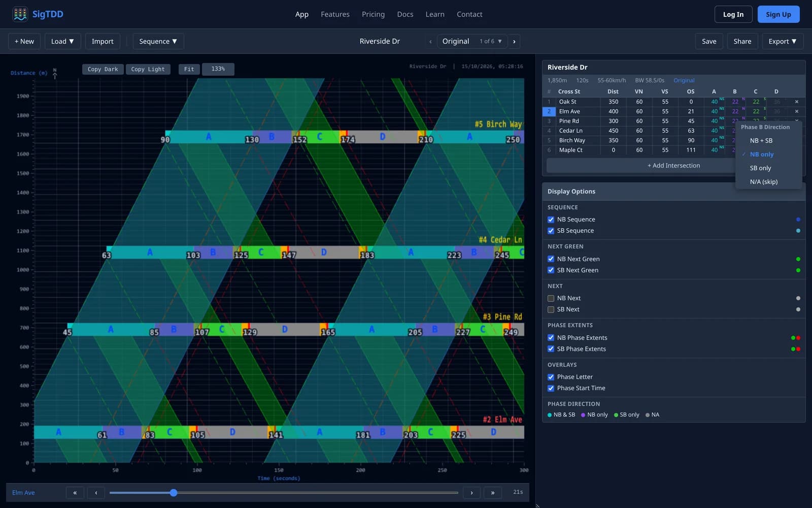
Task: Click + Add Intersection button
Action: 673,166
